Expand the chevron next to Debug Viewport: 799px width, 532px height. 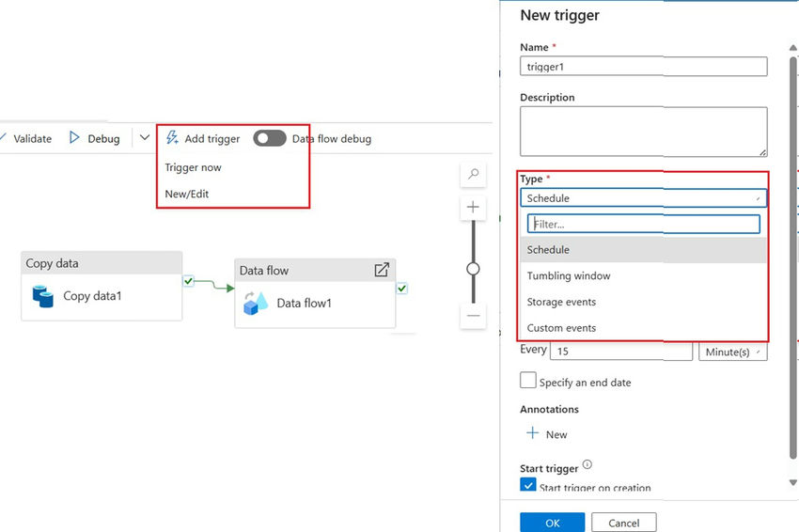point(145,138)
